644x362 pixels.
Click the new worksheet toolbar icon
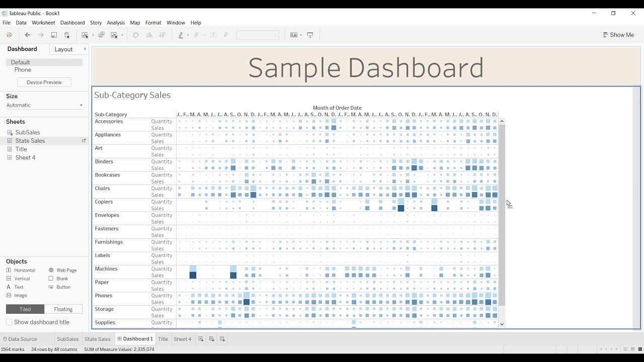(x=85, y=35)
